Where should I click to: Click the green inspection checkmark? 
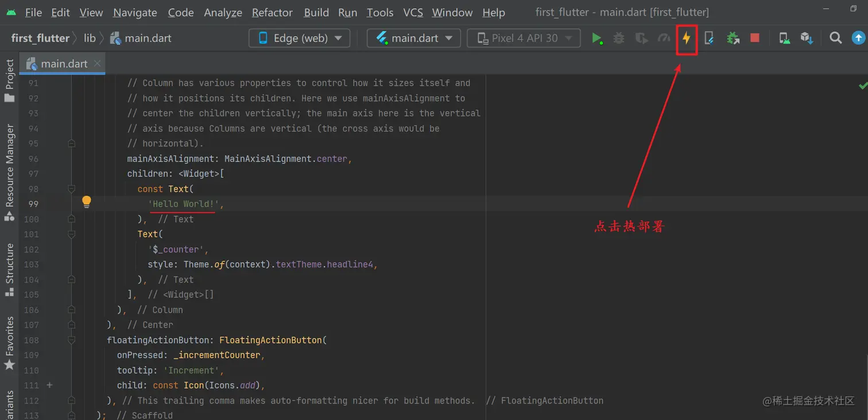click(x=863, y=85)
